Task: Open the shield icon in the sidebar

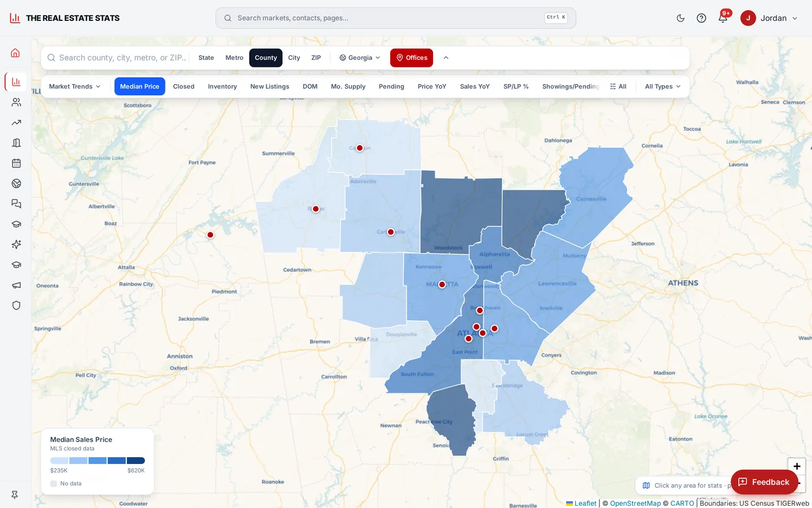Action: coord(16,305)
